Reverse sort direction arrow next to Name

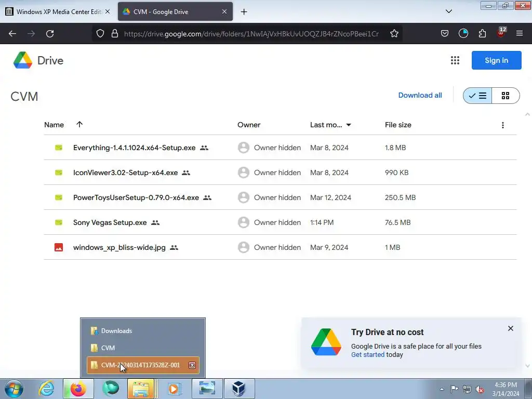click(79, 124)
